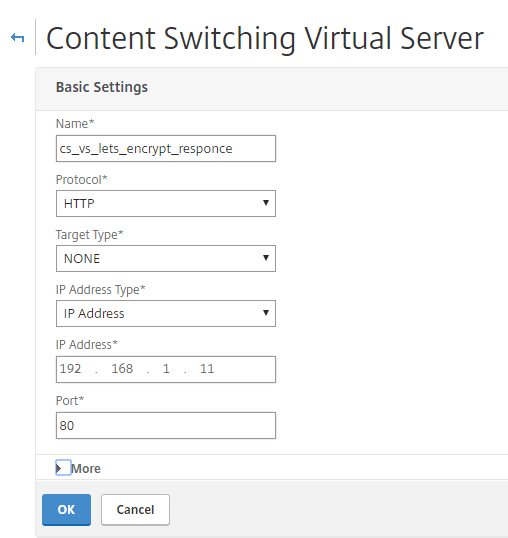Viewport: 508px width, 538px height.
Task: Click the Basic Settings section header
Action: tap(102, 87)
